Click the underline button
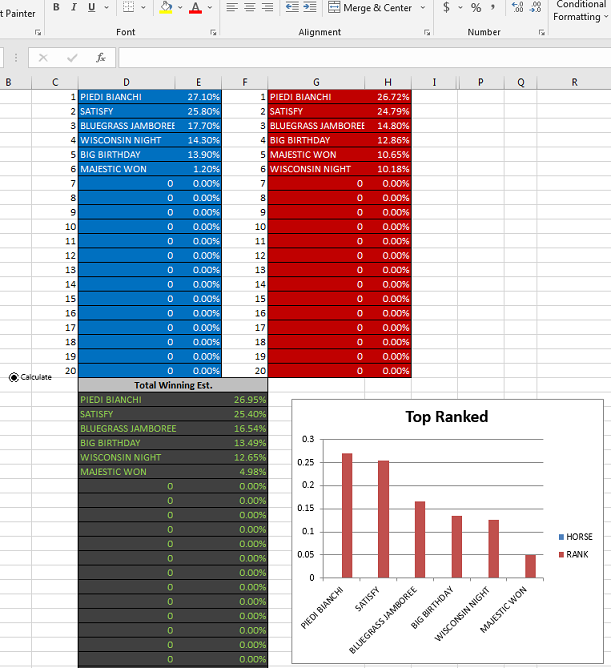The height and width of the screenshot is (668, 611). pyautogui.click(x=92, y=8)
